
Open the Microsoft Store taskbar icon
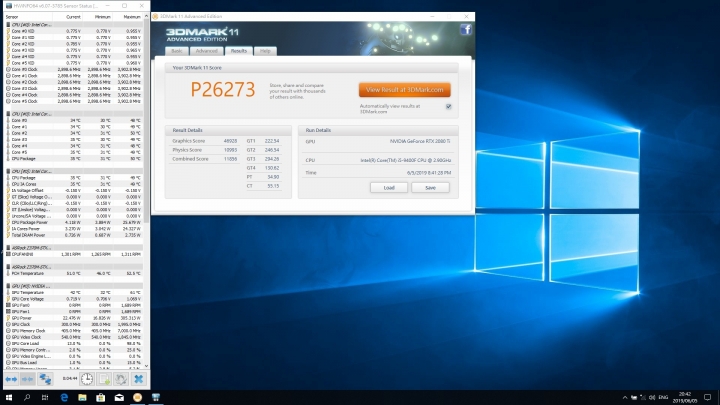coord(101,397)
